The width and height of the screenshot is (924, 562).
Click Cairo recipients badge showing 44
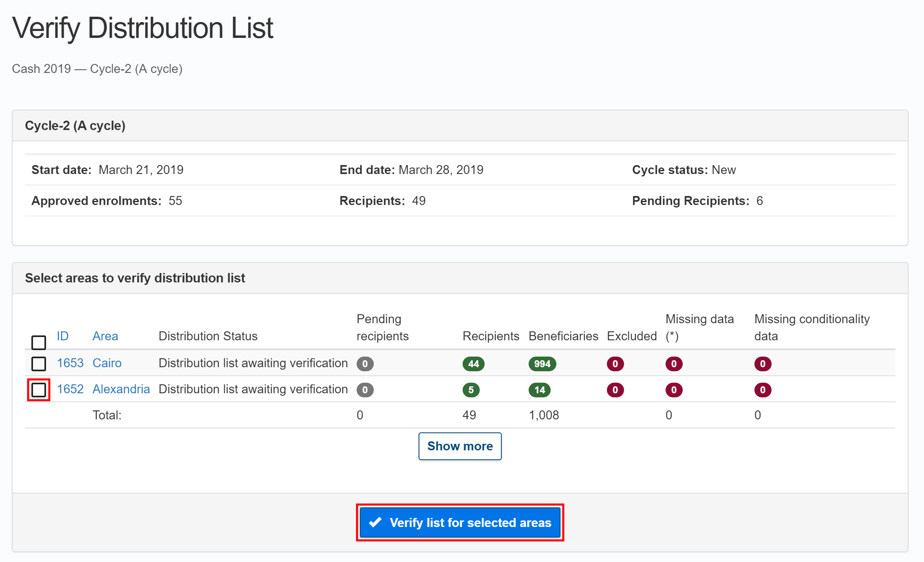pos(473,364)
